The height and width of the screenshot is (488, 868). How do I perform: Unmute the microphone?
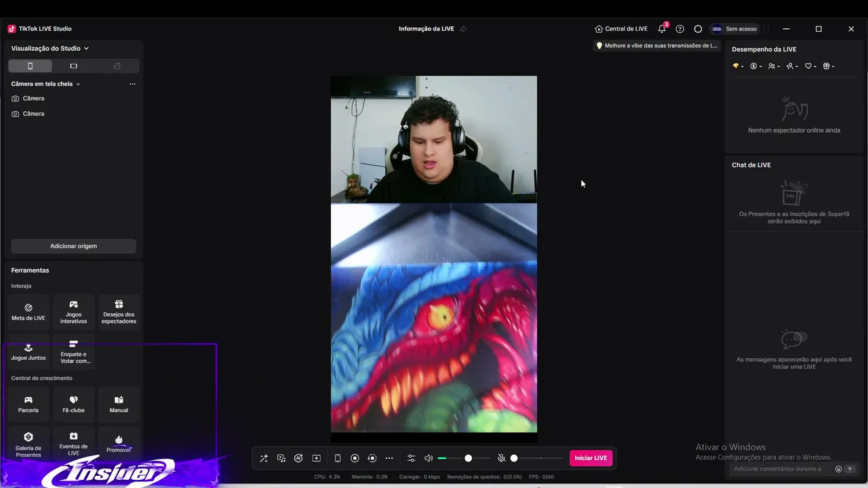click(502, 458)
